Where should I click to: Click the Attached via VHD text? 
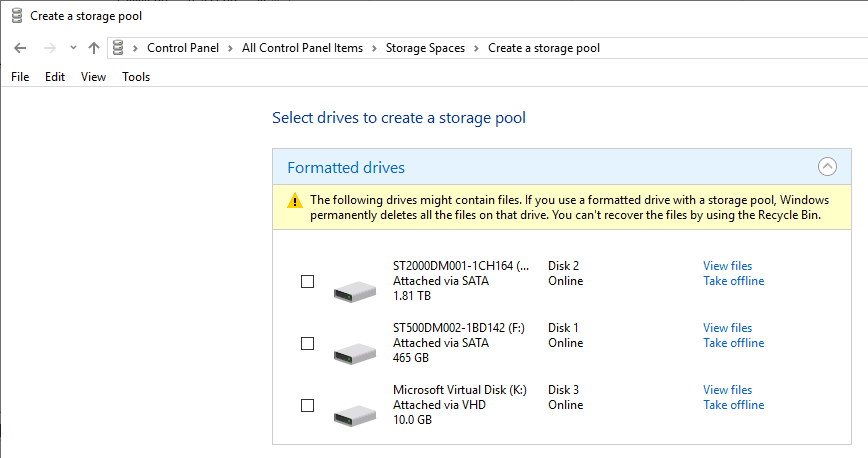click(x=440, y=405)
